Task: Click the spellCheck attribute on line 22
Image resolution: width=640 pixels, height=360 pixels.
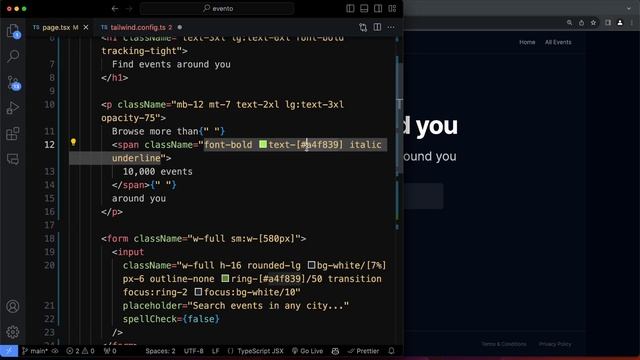Action: 149,319
